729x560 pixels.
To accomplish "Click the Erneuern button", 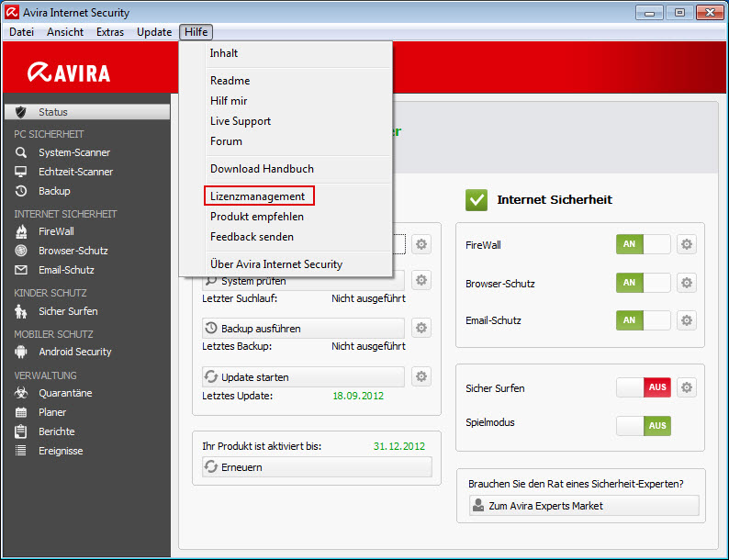I will click(x=317, y=467).
